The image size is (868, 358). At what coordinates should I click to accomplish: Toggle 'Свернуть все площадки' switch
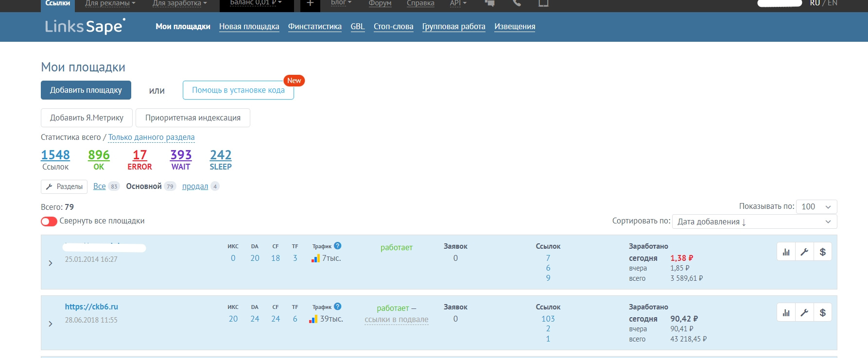tap(49, 222)
